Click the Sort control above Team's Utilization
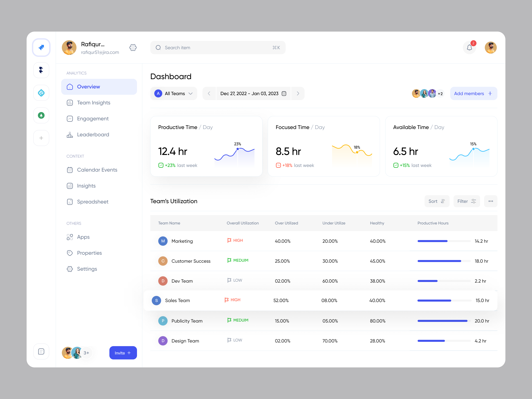This screenshot has width=532, height=399. 437,201
